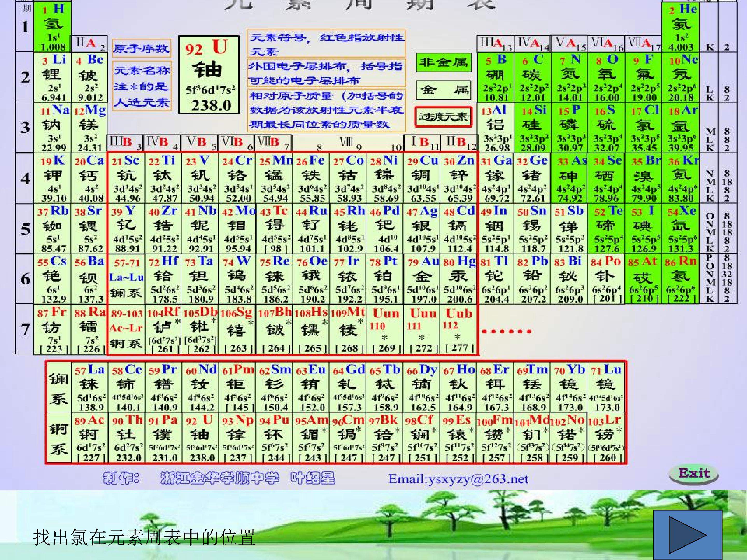Click the iron cell 26 Fe 铁
Image resolution: width=747 pixels, height=560 pixels.
[311, 178]
